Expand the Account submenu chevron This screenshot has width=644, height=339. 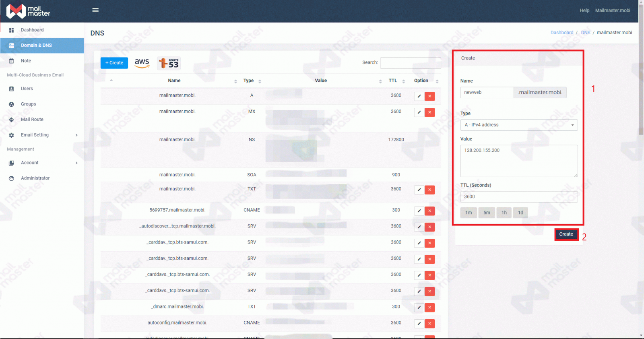(76, 163)
